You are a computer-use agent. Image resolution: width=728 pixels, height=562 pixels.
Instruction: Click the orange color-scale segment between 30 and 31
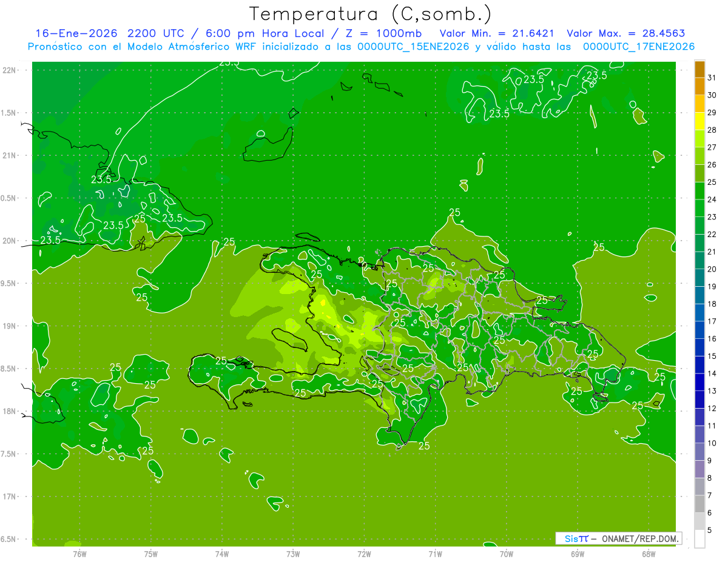699,87
